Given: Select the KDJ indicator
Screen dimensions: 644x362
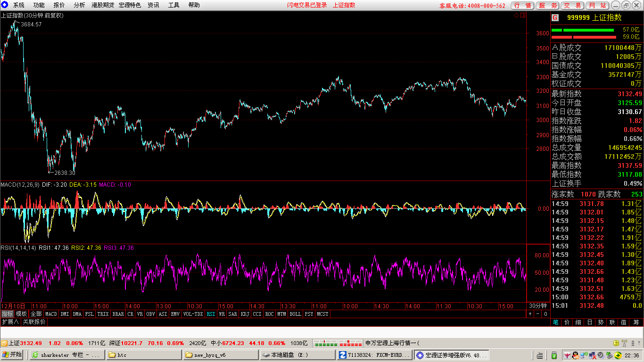Looking at the screenshot, I should [245, 313].
